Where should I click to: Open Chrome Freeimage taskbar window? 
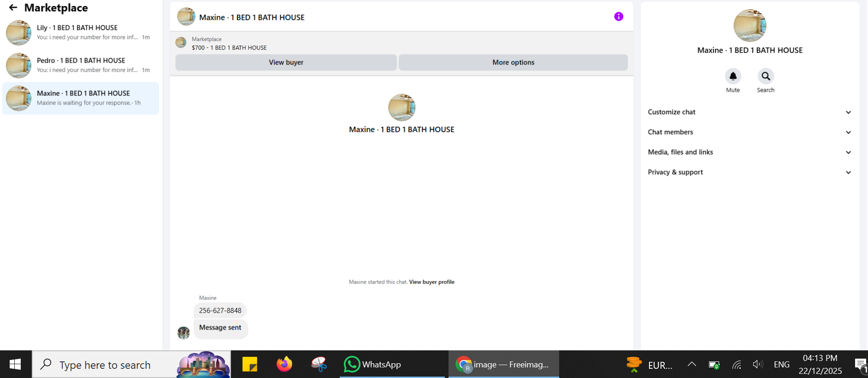click(x=503, y=365)
